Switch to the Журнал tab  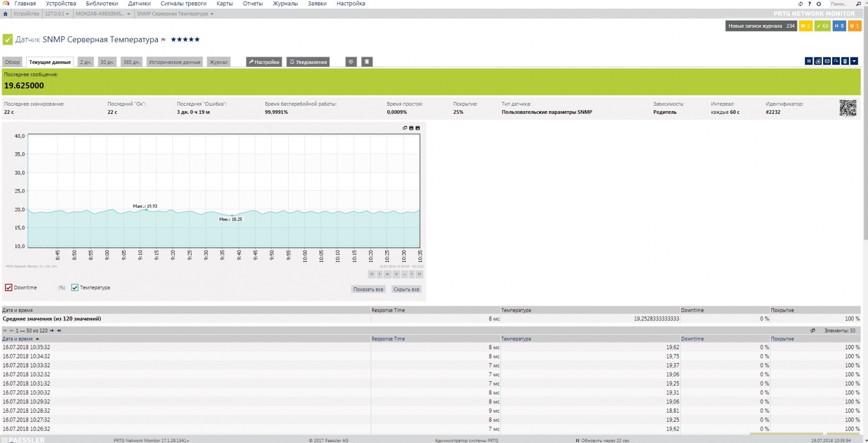[219, 62]
